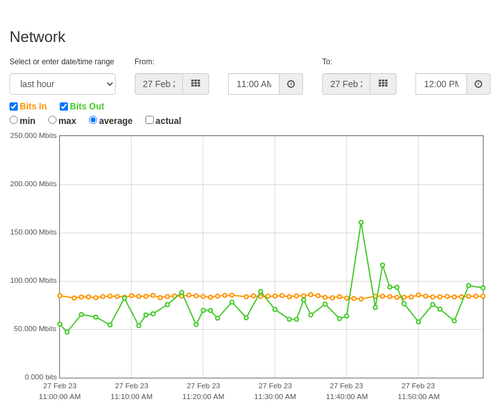Click the first Bits In point at 11:00:00 AM
Viewport: 500px width, 403px height.
click(x=60, y=296)
